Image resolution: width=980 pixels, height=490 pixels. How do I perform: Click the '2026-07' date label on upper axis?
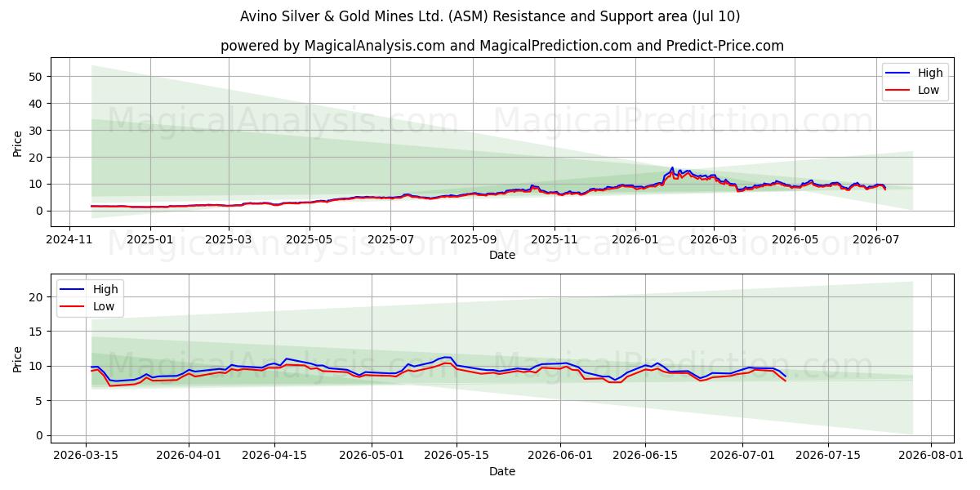[876, 239]
